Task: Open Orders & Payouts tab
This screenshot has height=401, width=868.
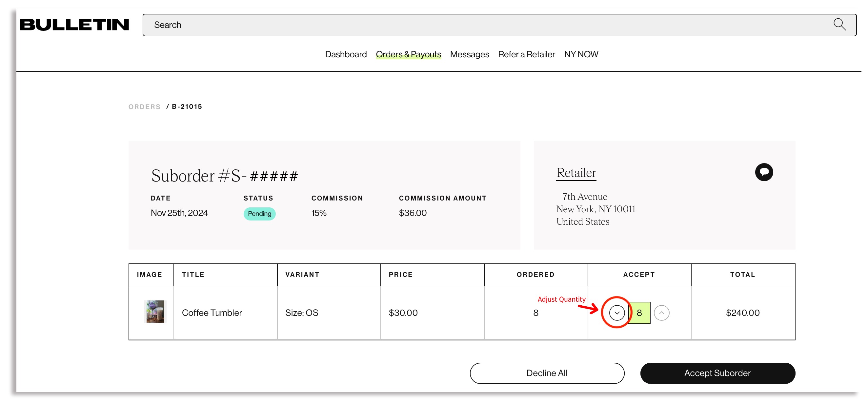Action: tap(408, 54)
